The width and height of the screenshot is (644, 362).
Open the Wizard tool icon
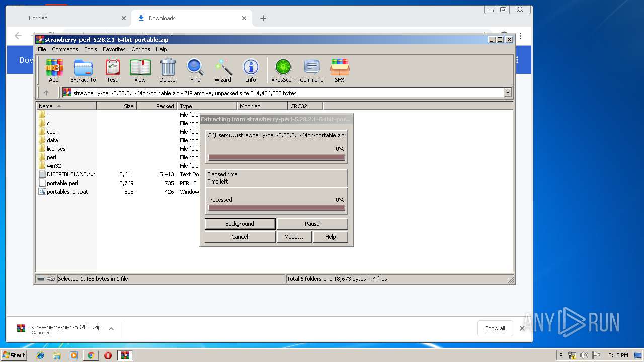(x=223, y=70)
